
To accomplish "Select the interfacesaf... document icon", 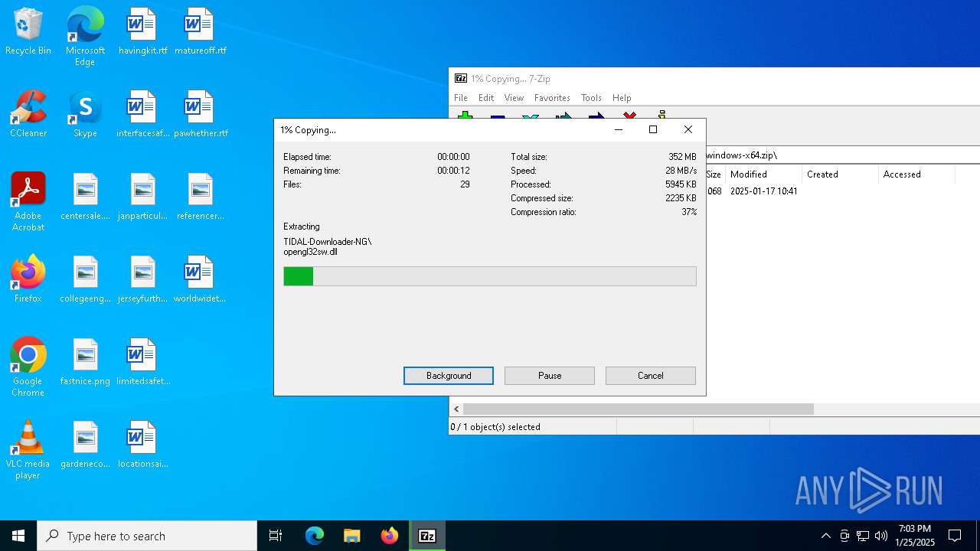I will (x=142, y=114).
